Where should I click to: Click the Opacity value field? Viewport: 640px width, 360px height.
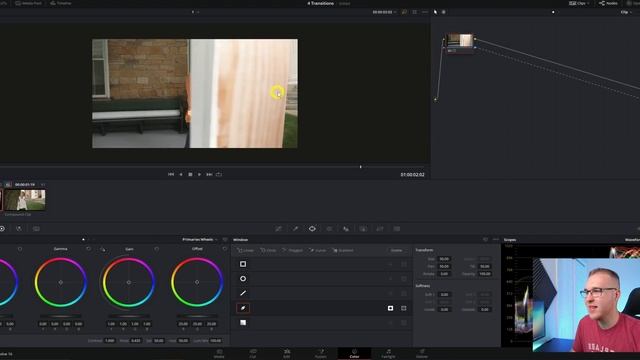pyautogui.click(x=485, y=274)
